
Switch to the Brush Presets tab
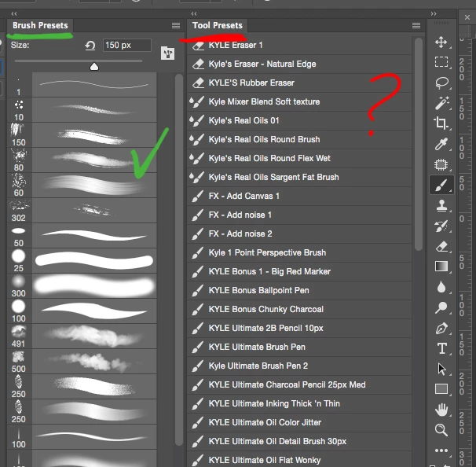point(40,25)
